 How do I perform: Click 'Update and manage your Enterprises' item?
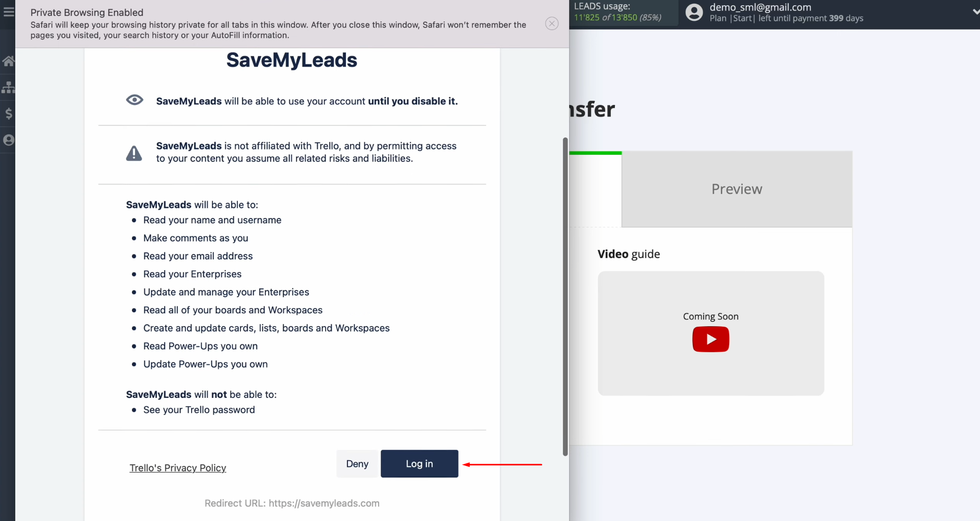pyautogui.click(x=226, y=292)
